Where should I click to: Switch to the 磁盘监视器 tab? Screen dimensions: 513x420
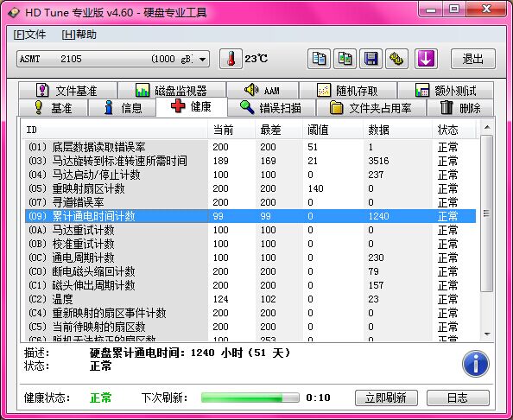[172, 91]
